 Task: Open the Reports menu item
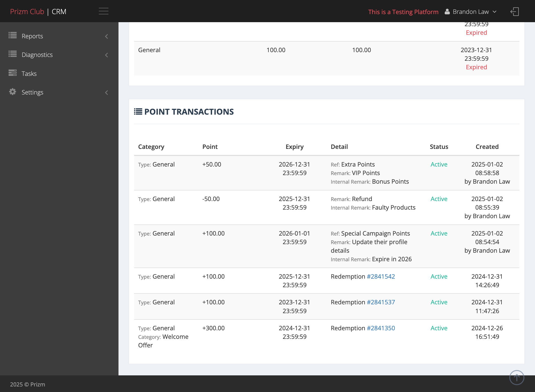59,36
